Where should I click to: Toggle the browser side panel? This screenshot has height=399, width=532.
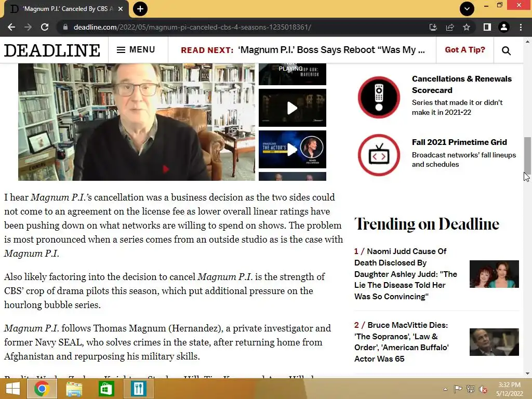tap(487, 27)
